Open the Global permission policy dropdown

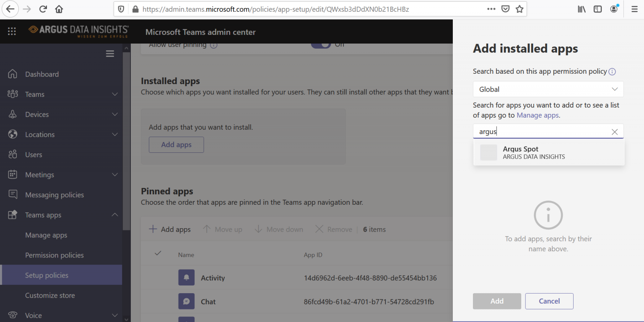pos(548,89)
